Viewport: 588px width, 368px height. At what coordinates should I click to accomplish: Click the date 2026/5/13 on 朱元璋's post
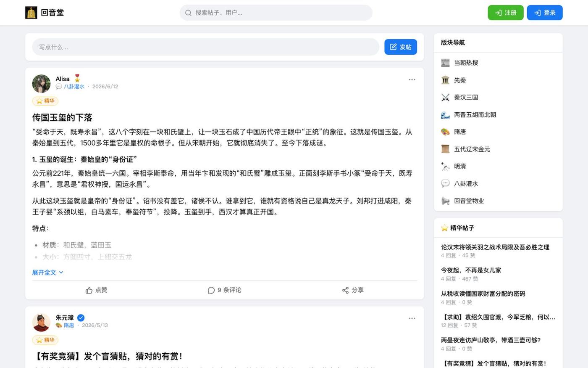[x=95, y=325]
